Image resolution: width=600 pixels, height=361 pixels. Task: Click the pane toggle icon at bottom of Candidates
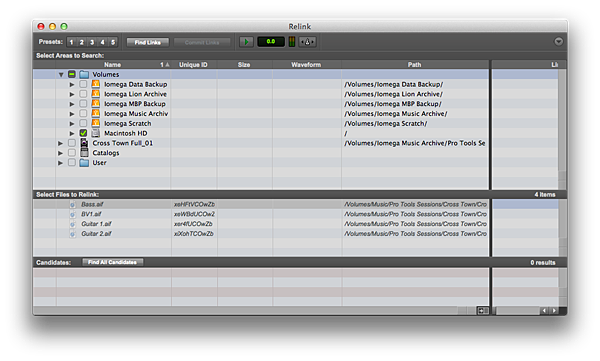(483, 310)
